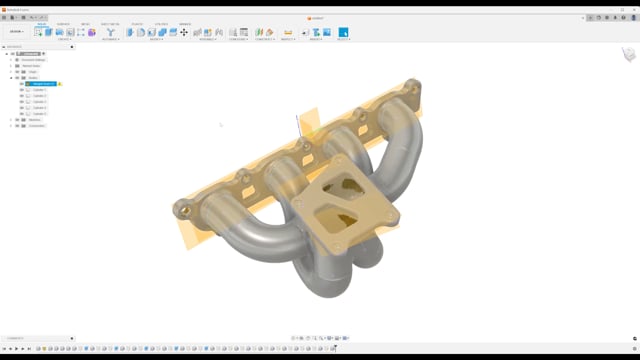This screenshot has width=640, height=360.
Task: Click the As-Built Joint icon in Assemble
Action: point(208,32)
